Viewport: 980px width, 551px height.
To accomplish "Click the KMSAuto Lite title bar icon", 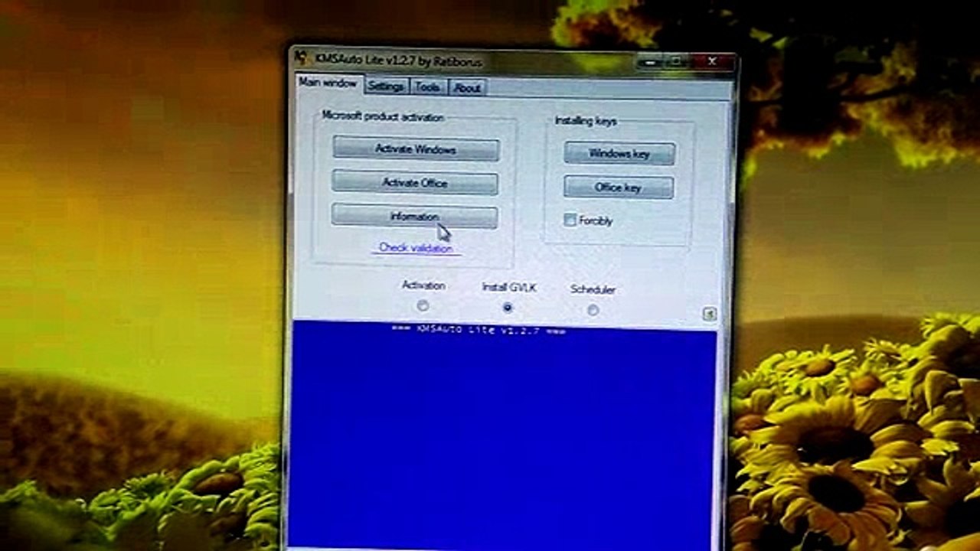I will tap(302, 57).
